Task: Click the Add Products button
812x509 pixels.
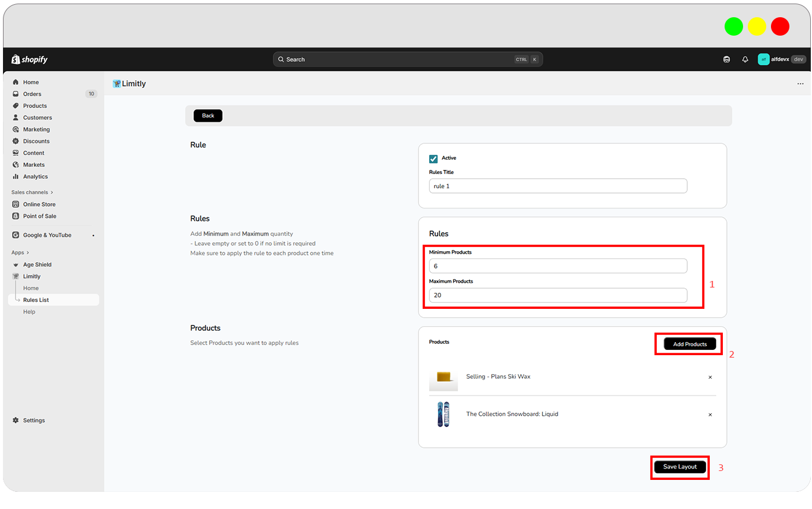Action: 690,344
